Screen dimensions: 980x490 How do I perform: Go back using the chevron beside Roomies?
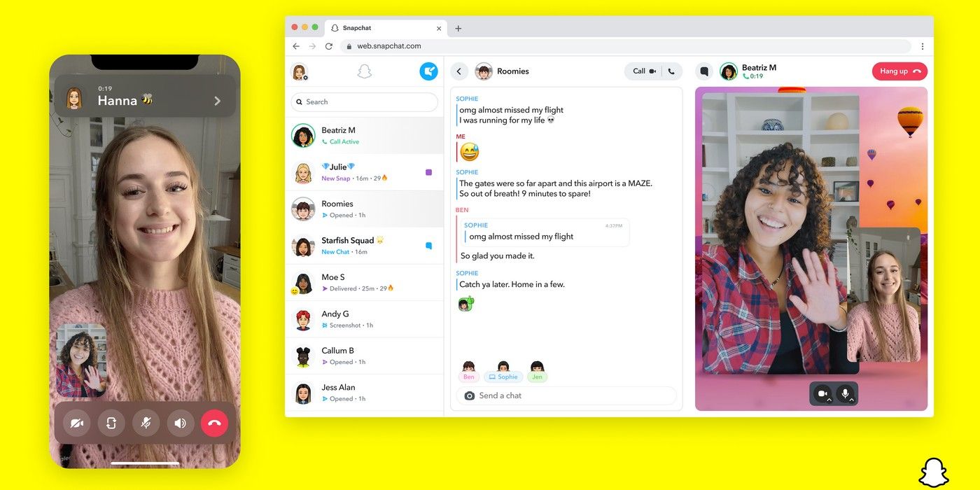point(459,71)
